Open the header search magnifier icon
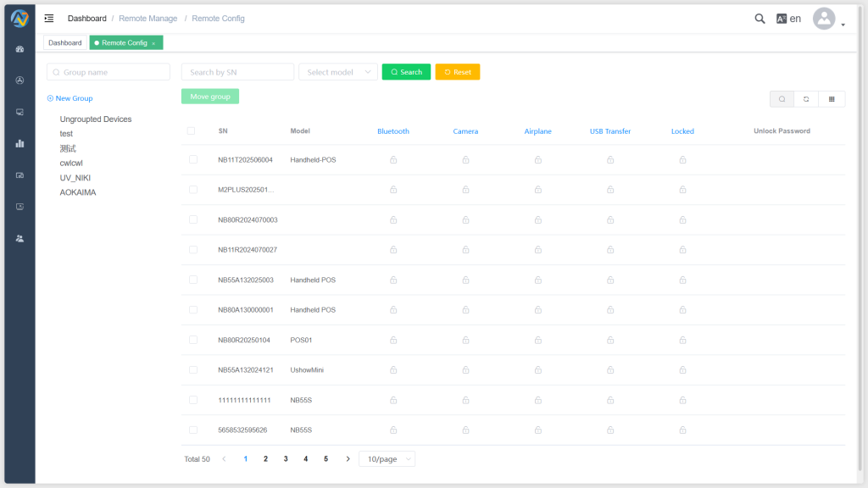Viewport: 868px width, 488px height. 760,19
